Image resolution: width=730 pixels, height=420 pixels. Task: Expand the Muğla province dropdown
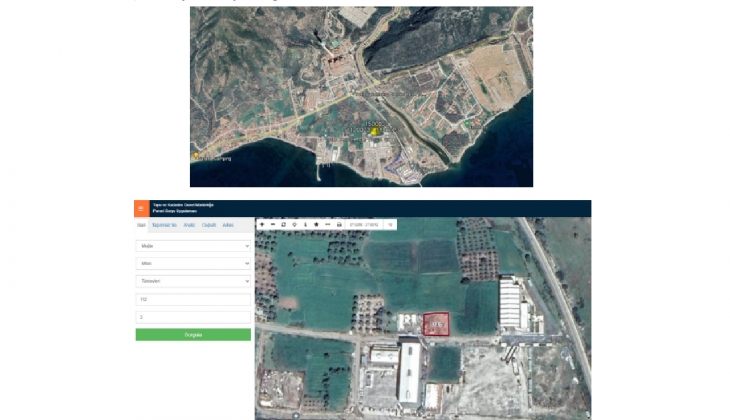point(193,245)
